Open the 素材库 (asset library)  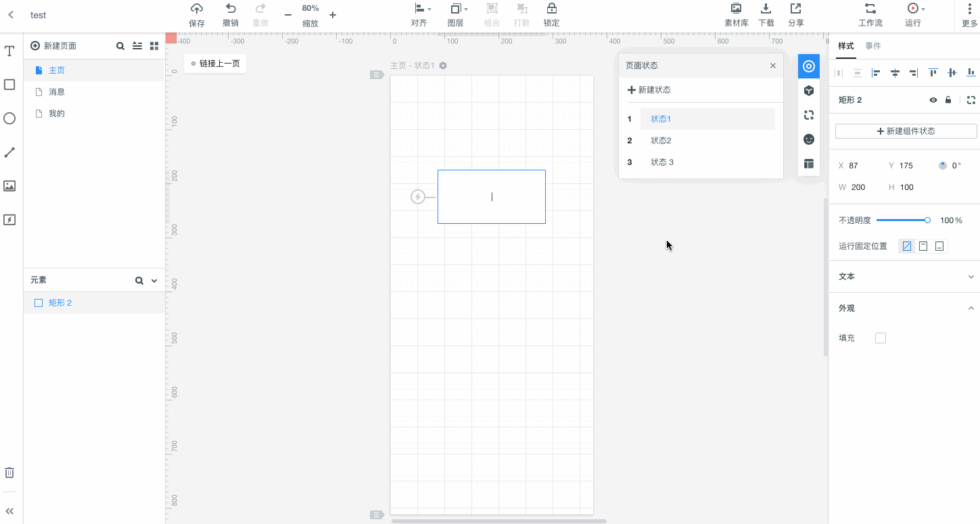[737, 15]
